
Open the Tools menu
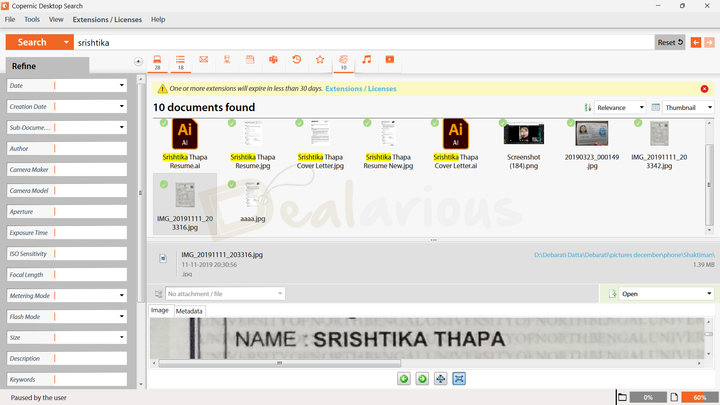[x=32, y=19]
